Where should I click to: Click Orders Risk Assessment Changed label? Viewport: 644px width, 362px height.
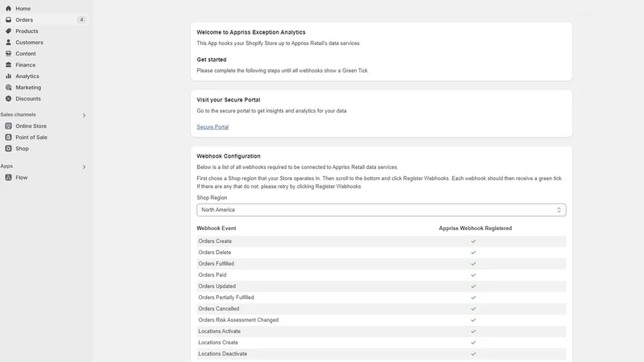[x=238, y=320]
